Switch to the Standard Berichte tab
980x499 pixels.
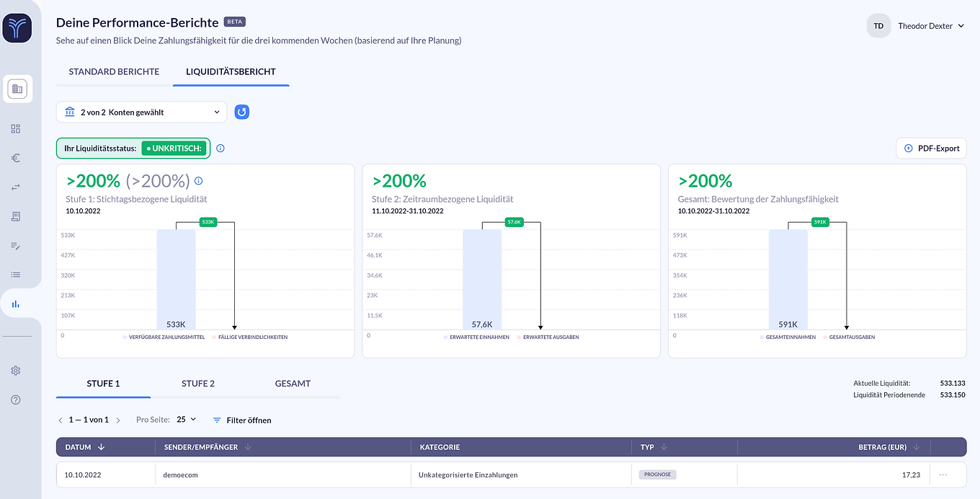coord(114,72)
